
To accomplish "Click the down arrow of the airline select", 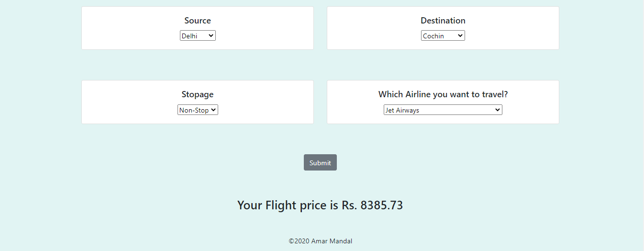I will pos(497,110).
